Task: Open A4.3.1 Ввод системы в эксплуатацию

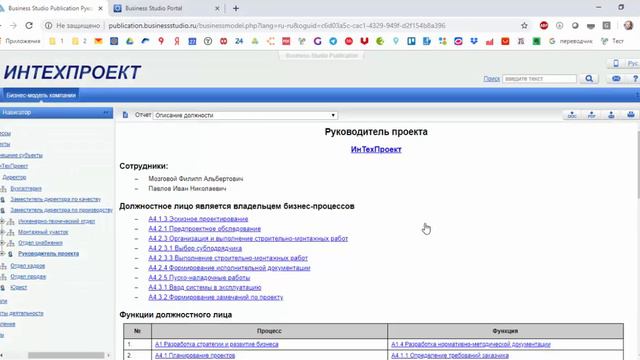Action: [x=204, y=287]
